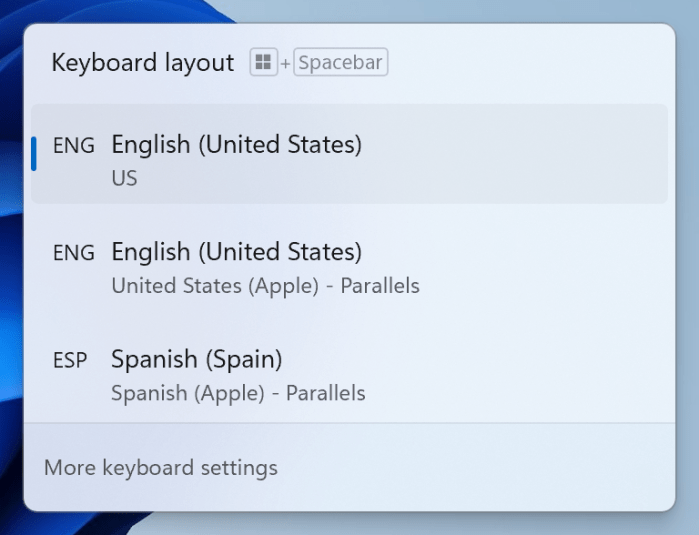Screen dimensions: 699x535
Task: Click the divider above More keyboard settings
Action: 349,423
